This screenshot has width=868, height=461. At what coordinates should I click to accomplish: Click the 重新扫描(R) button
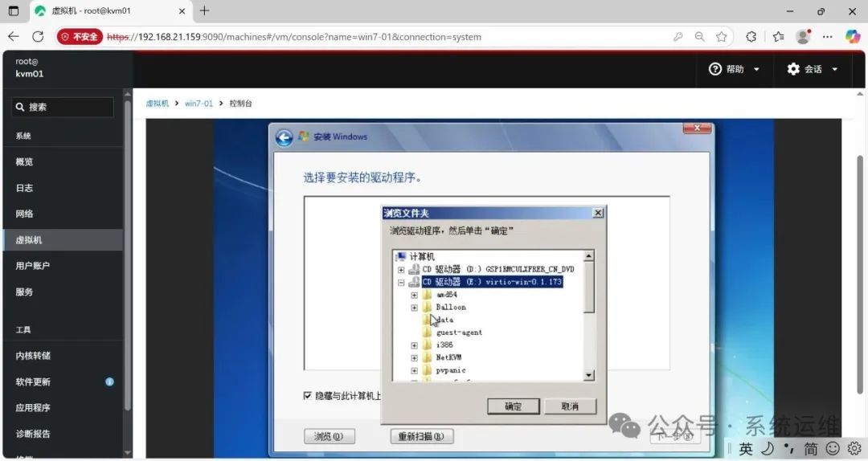click(x=422, y=436)
